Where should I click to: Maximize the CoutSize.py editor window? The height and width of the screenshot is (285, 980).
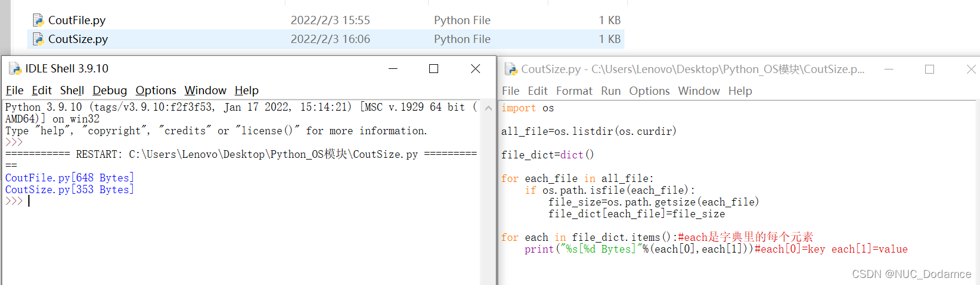coord(929,69)
